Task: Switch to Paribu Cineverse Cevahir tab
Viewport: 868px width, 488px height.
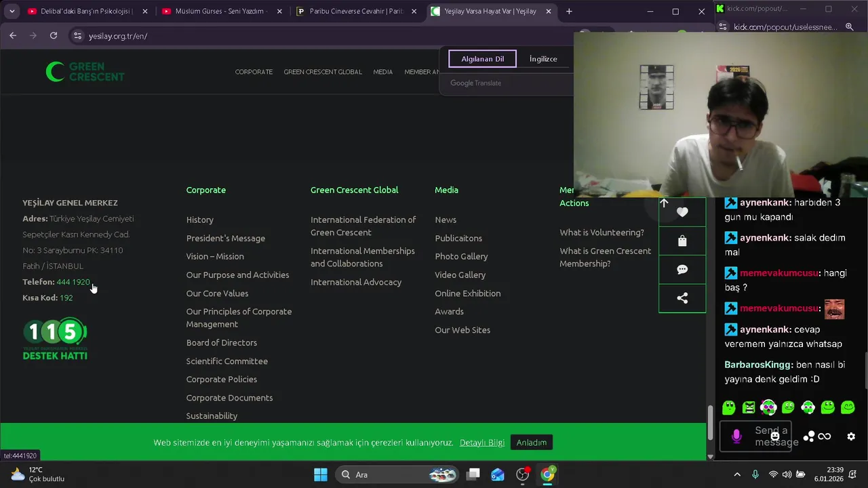Action: 356,12
